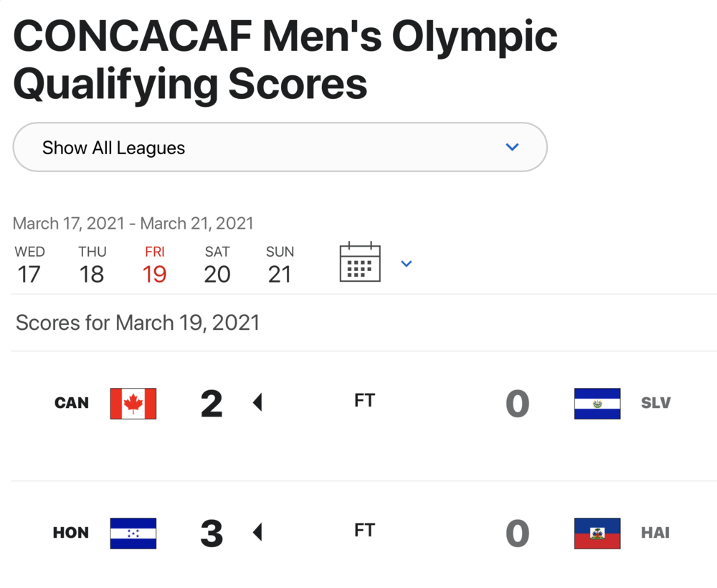The image size is (717, 588).
Task: Open the HAI team link
Action: pos(655,533)
